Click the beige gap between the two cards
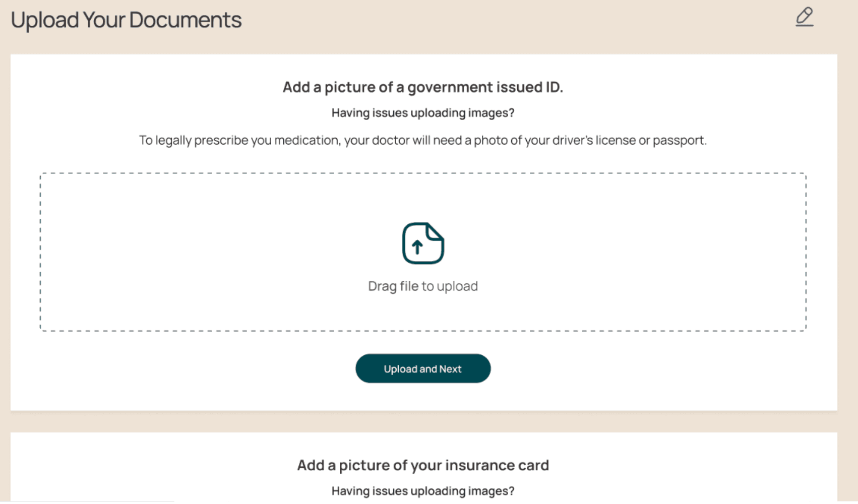The height and width of the screenshot is (504, 858). (x=423, y=422)
